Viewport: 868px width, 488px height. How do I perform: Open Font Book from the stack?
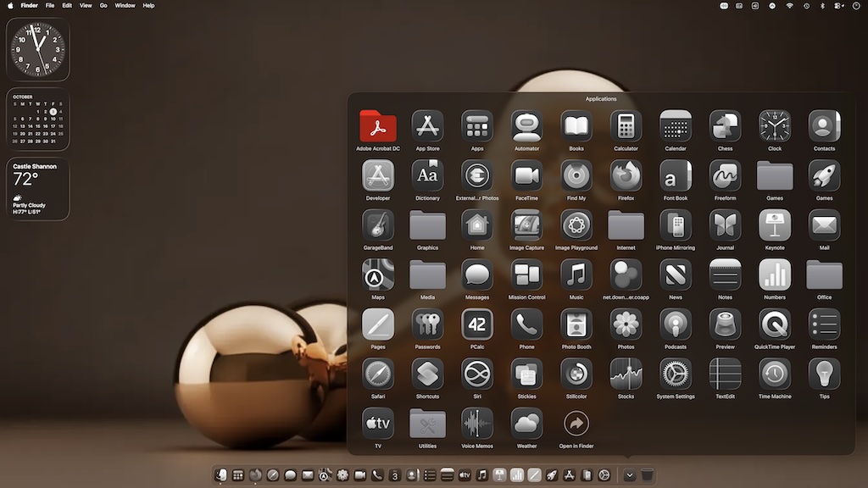[x=676, y=175]
